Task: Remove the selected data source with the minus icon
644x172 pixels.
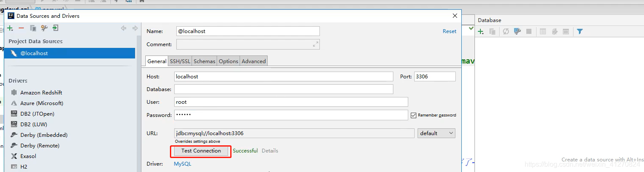Action: [x=21, y=28]
